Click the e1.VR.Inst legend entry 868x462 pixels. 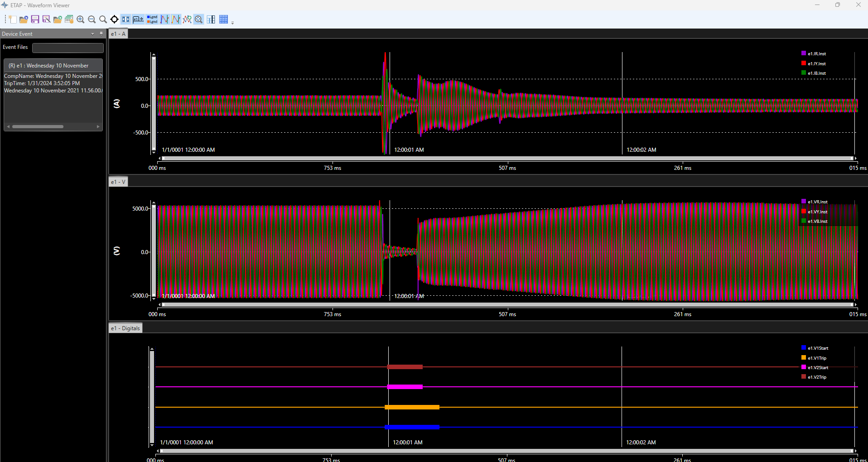pyautogui.click(x=818, y=202)
